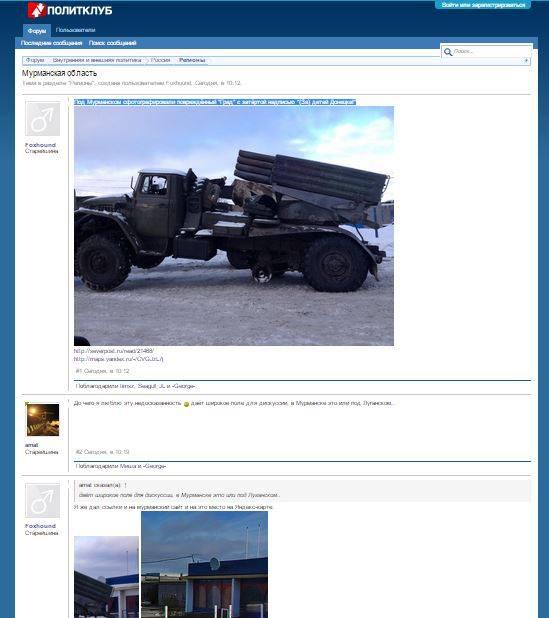Open the blue building thumbnail image

click(x=204, y=564)
